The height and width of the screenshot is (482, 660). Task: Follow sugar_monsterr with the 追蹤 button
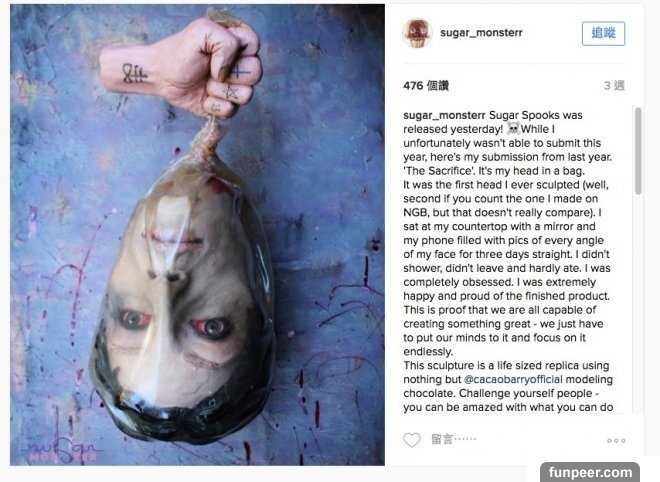[603, 33]
